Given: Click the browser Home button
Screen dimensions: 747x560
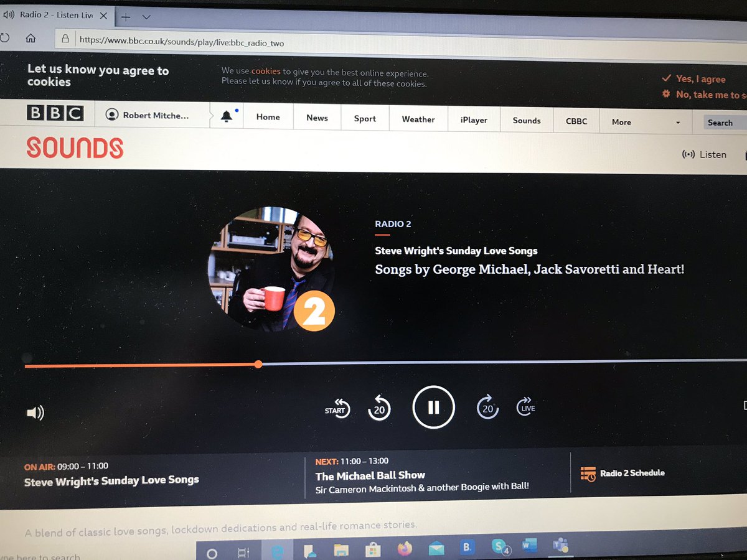Looking at the screenshot, I should [x=30, y=38].
